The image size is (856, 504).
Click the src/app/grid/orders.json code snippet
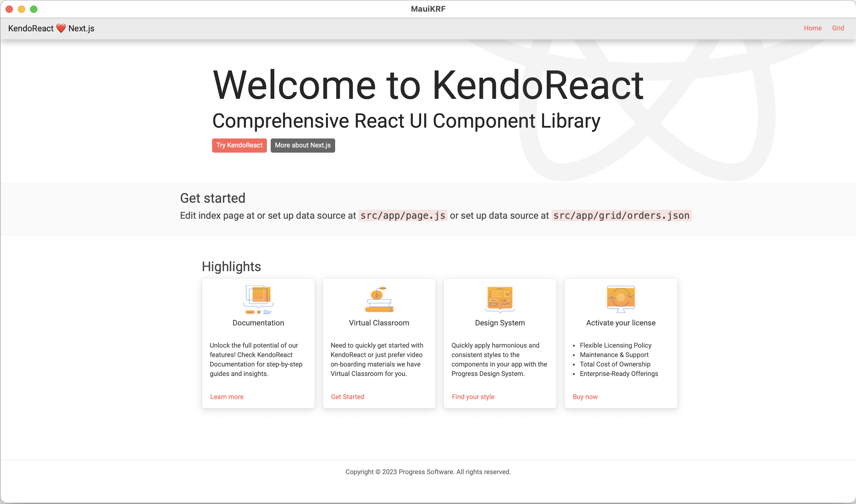click(x=622, y=215)
